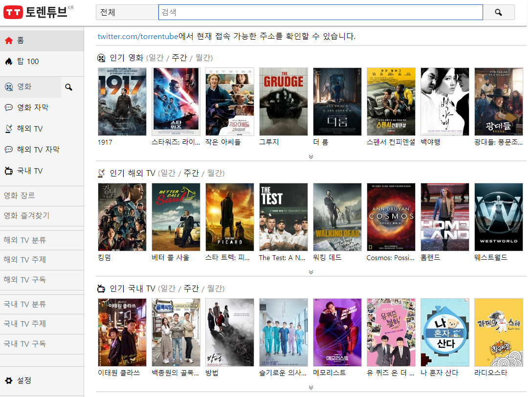Open the 이태원 클라쓰 poster
Screen dimensions: 532x397
(122, 332)
